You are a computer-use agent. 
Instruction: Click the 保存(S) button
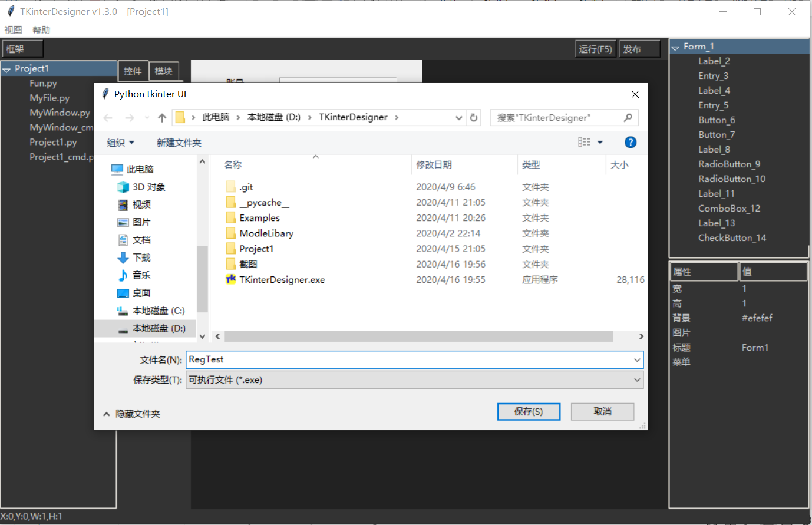pyautogui.click(x=529, y=411)
